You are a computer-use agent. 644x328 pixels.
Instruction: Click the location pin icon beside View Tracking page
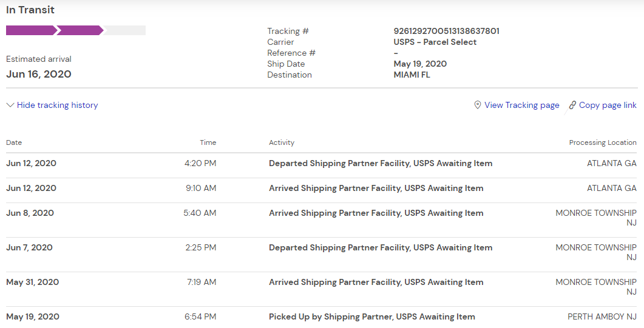click(478, 105)
